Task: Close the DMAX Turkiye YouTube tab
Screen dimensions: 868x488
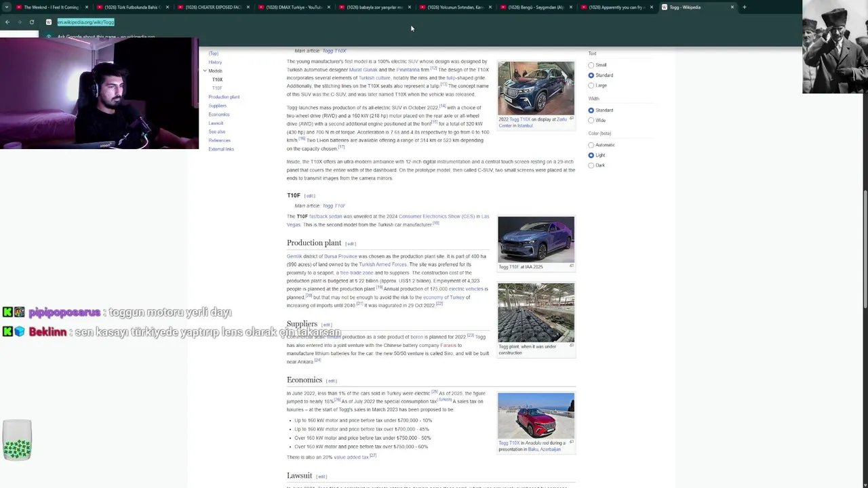Action: (x=328, y=7)
